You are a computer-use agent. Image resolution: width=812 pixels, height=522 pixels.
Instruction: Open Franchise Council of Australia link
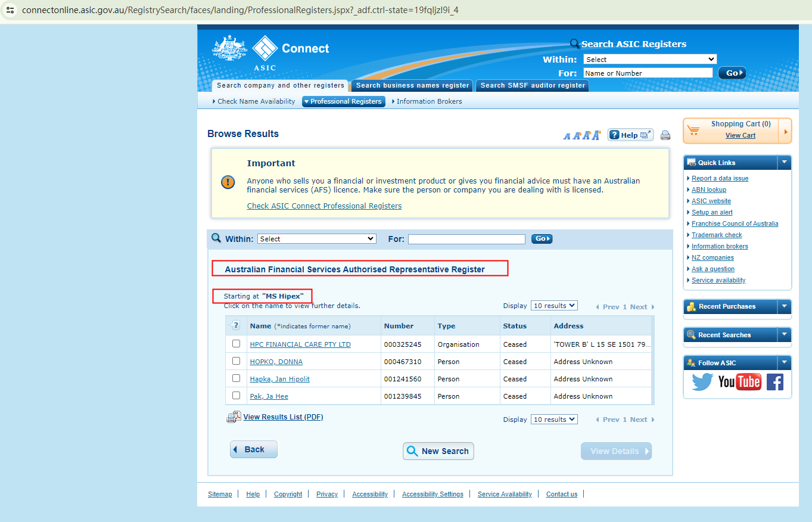point(735,223)
